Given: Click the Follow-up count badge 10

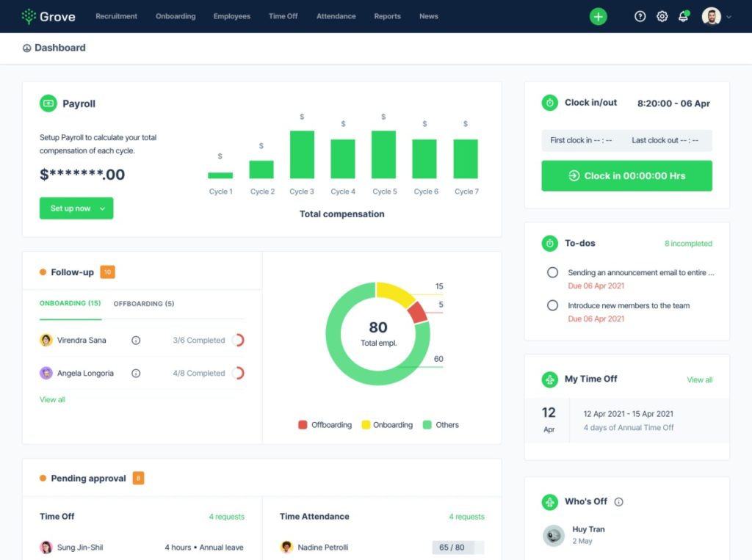Looking at the screenshot, I should point(107,272).
